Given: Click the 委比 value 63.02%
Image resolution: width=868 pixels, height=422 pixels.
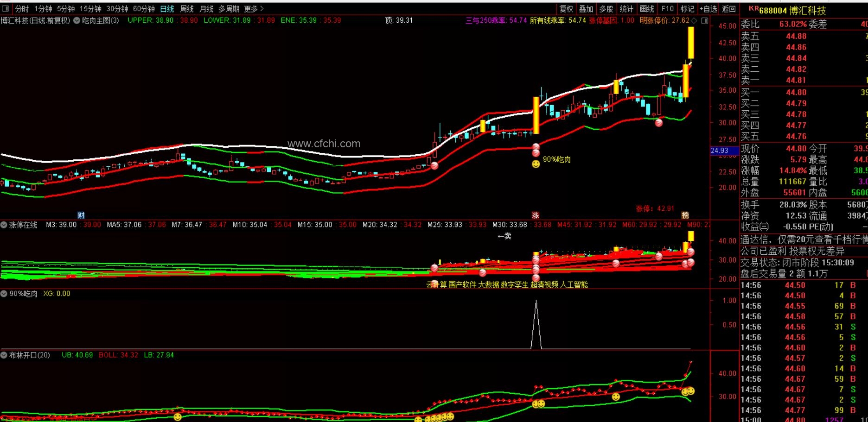Looking at the screenshot, I should click(x=793, y=24).
